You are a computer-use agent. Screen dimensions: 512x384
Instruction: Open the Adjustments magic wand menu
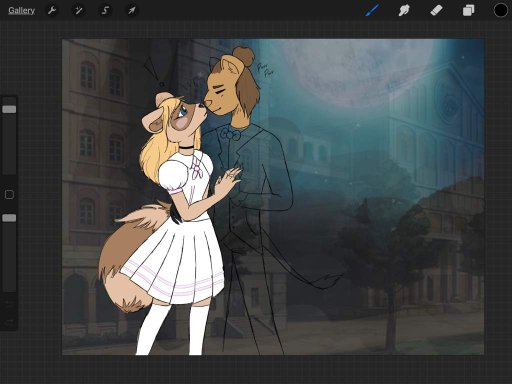click(x=79, y=11)
